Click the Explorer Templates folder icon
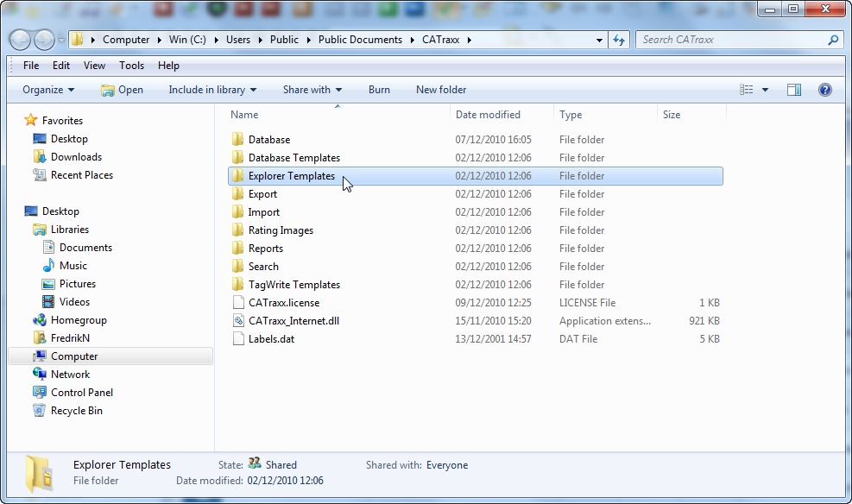Screen dimensions: 852x504 point(237,176)
